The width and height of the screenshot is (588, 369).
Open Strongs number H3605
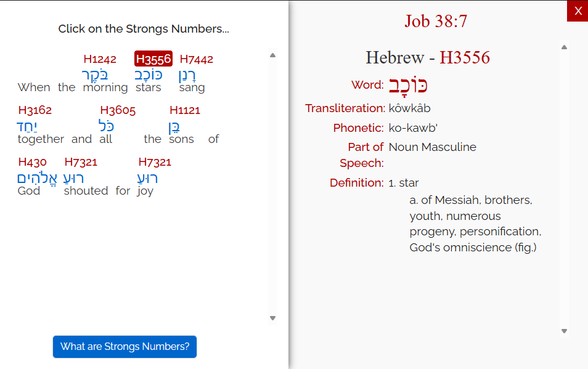(x=118, y=110)
